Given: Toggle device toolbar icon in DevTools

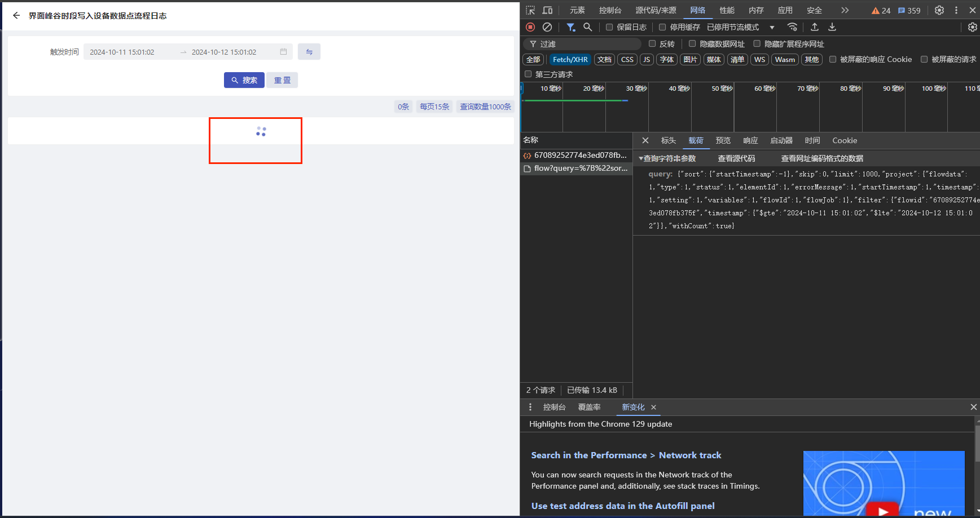Looking at the screenshot, I should point(547,10).
